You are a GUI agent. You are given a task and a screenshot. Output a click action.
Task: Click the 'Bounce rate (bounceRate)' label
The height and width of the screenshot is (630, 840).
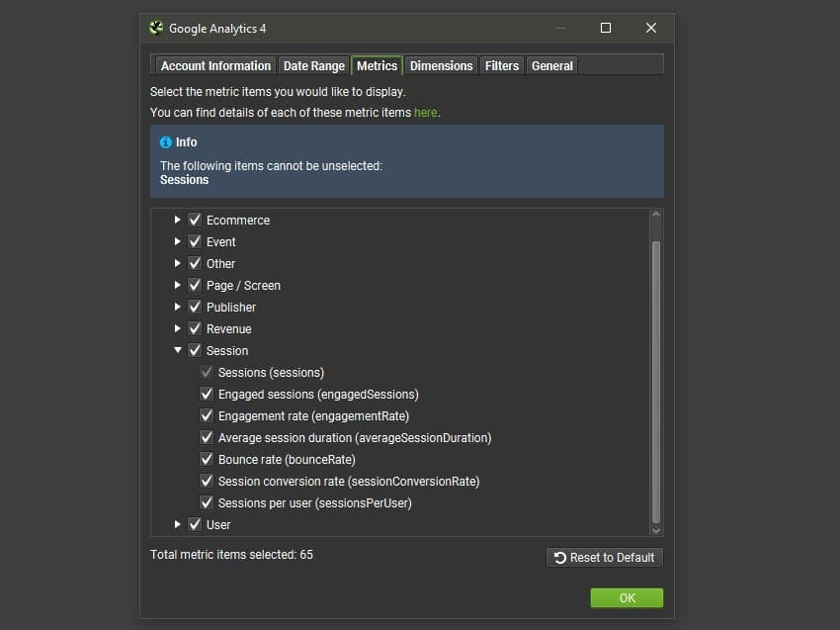[287, 460]
